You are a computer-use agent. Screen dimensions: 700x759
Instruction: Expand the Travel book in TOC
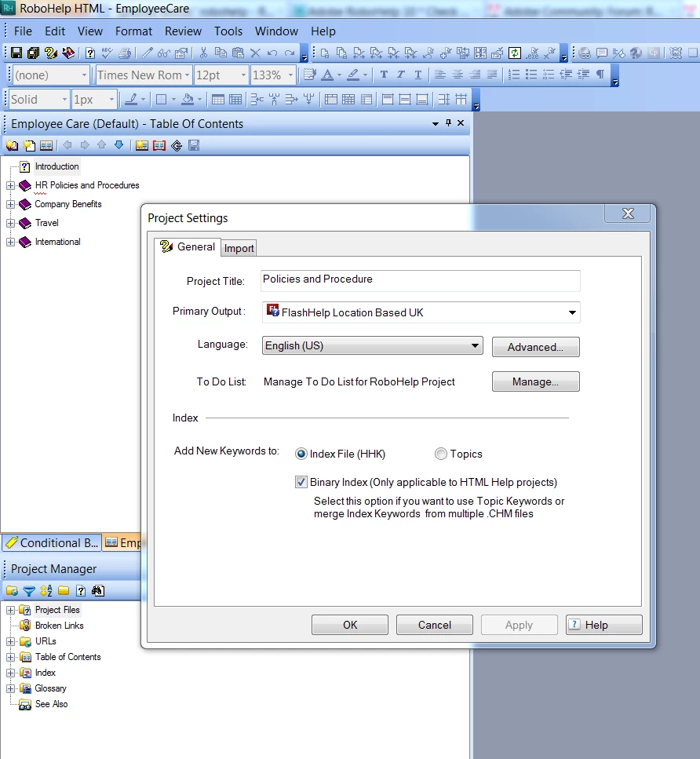coord(10,223)
